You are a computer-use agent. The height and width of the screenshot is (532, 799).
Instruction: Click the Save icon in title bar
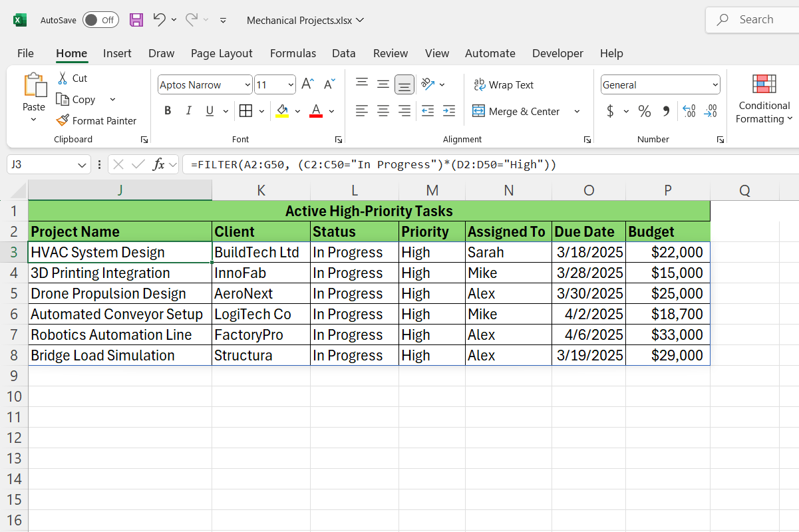tap(136, 20)
